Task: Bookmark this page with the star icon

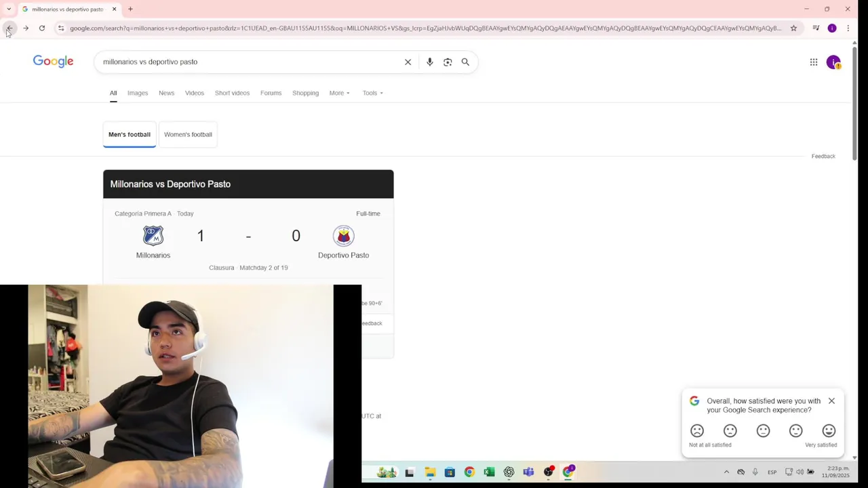Action: [x=793, y=28]
